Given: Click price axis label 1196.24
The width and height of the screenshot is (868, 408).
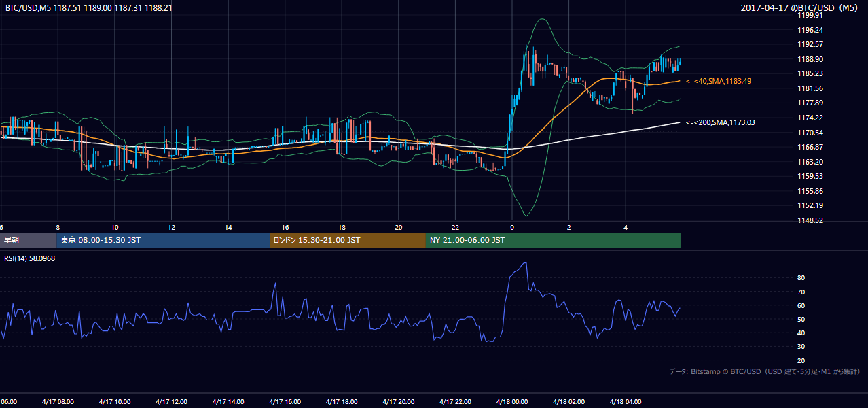Looking at the screenshot, I should (x=810, y=30).
